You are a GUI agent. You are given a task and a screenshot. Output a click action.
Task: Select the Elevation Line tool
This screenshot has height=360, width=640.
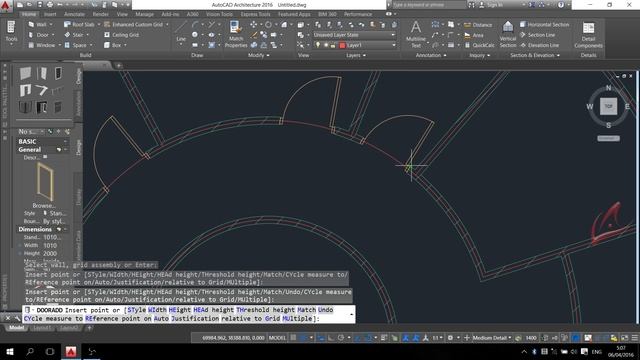pos(539,45)
